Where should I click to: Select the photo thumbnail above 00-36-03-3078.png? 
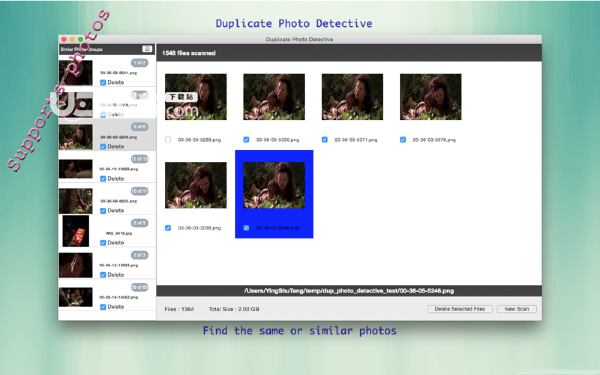click(430, 97)
